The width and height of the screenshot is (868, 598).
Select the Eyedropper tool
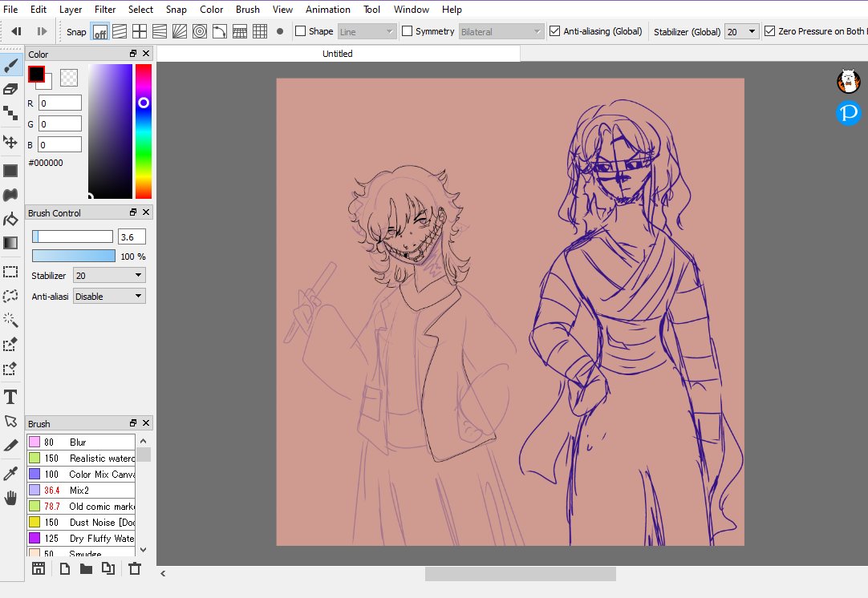click(x=10, y=474)
